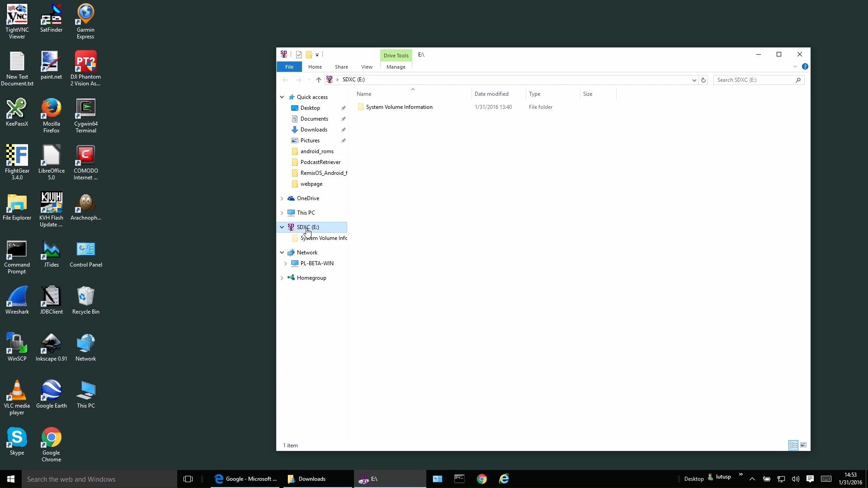Expand the ribbon with the chevron
The height and width of the screenshot is (488, 868).
click(795, 66)
